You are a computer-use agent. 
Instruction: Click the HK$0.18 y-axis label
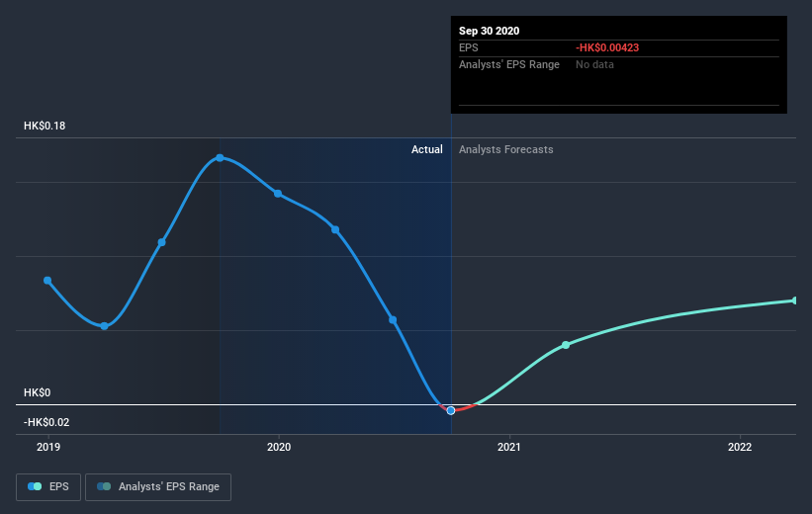(x=45, y=126)
